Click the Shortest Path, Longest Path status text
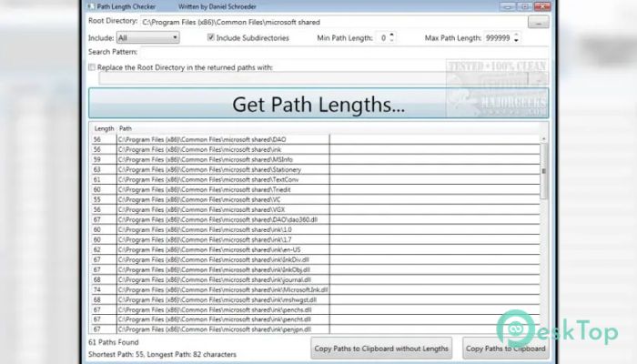 [162, 354]
